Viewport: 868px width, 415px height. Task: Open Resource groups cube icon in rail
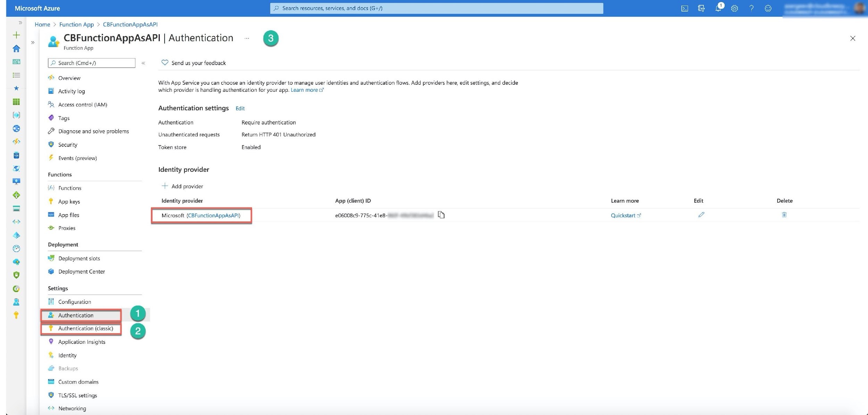click(16, 115)
